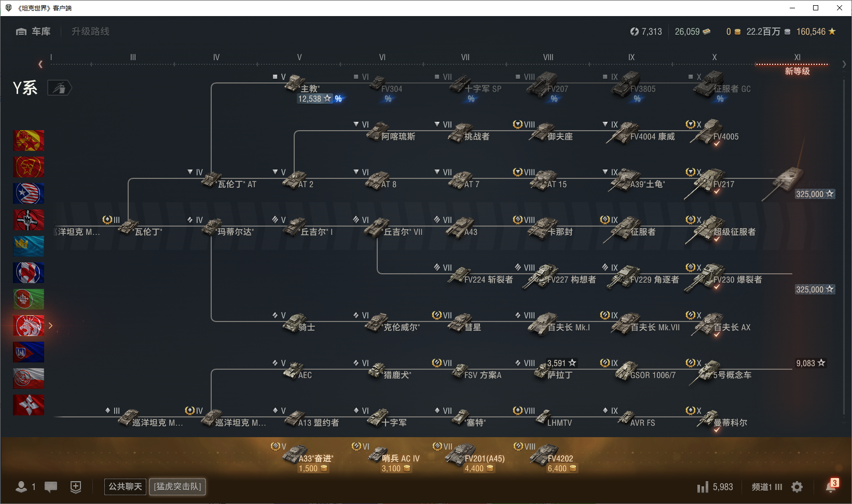Image resolution: width=852 pixels, height=504 pixels.
Task: Select the China nation flag
Action: point(29,141)
